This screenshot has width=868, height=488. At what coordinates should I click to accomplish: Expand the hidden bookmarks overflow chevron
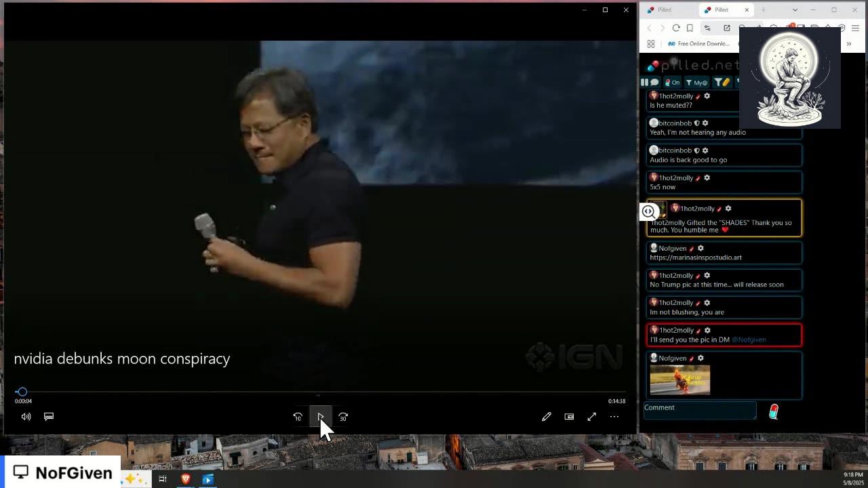click(848, 43)
